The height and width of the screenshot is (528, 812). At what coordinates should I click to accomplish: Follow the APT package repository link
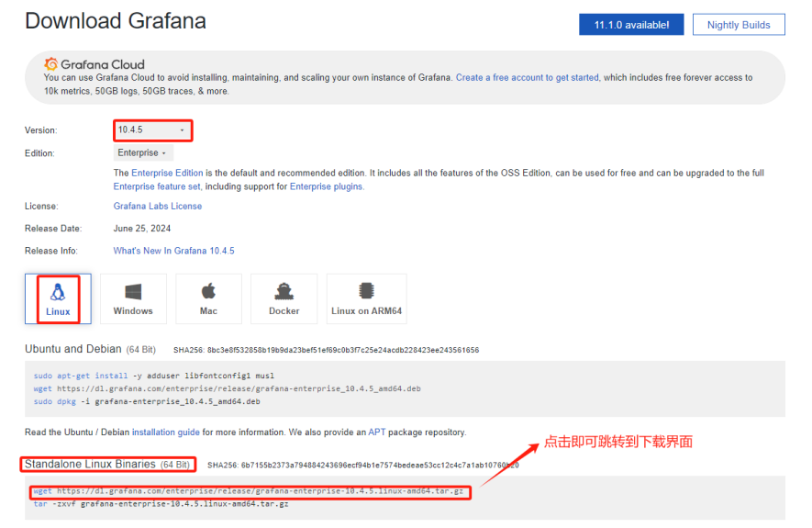click(376, 433)
